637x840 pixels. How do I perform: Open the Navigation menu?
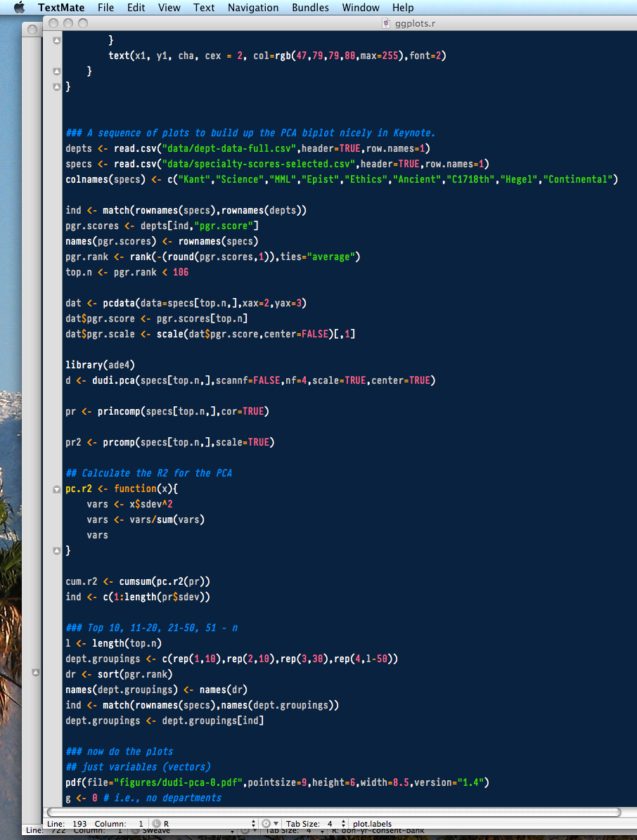253,8
